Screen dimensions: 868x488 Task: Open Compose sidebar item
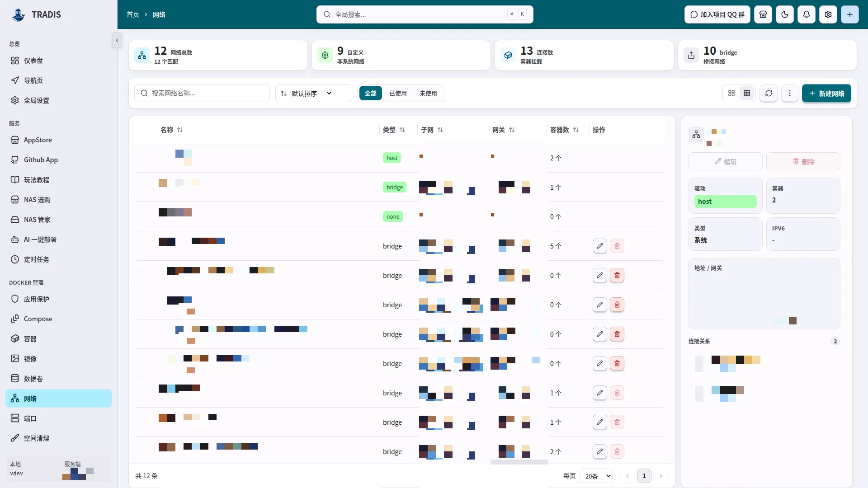(x=59, y=319)
